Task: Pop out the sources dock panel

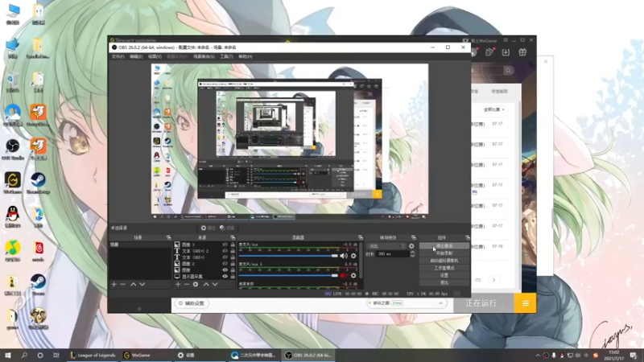Action: pyautogui.click(x=233, y=237)
